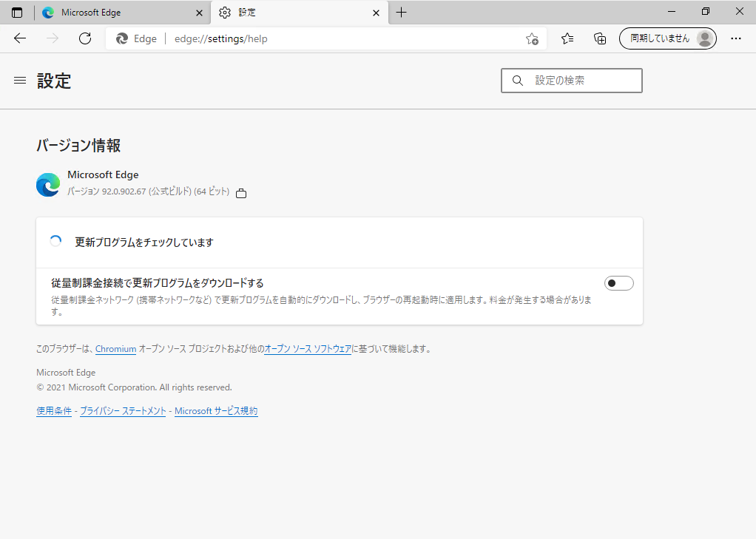Click the search magnifier icon in settings search
Image resolution: width=756 pixels, height=539 pixels.
(x=517, y=81)
